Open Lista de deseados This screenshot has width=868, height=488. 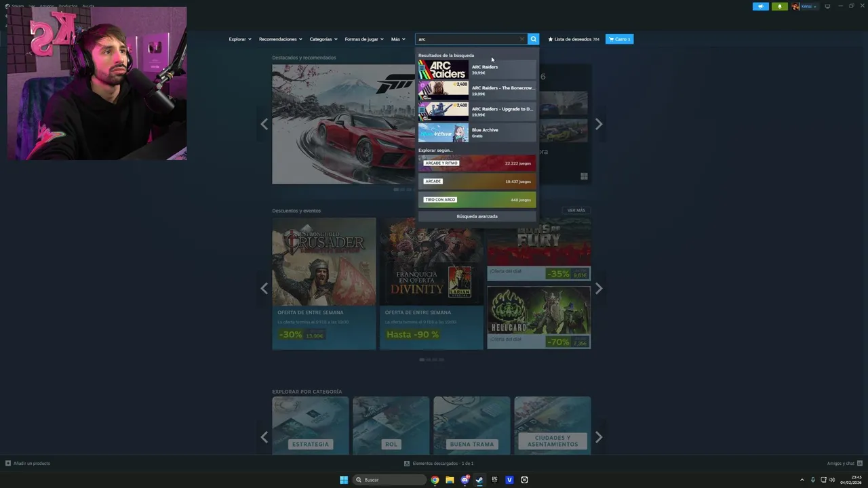(574, 39)
